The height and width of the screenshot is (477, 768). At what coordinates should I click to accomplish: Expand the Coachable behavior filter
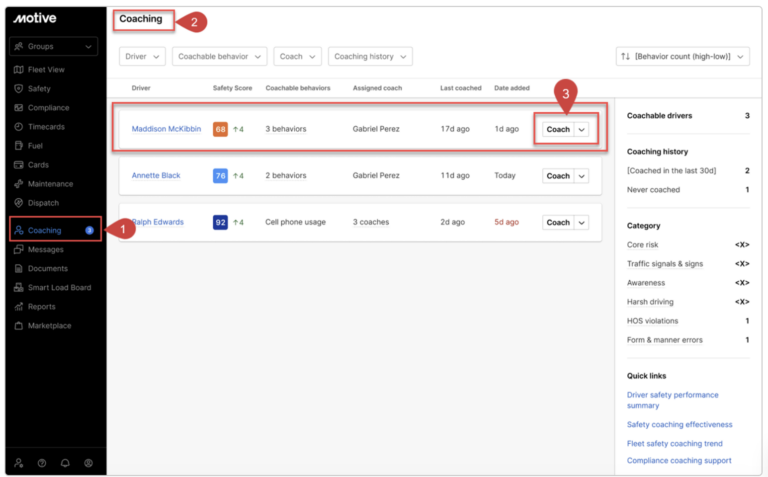pos(219,57)
